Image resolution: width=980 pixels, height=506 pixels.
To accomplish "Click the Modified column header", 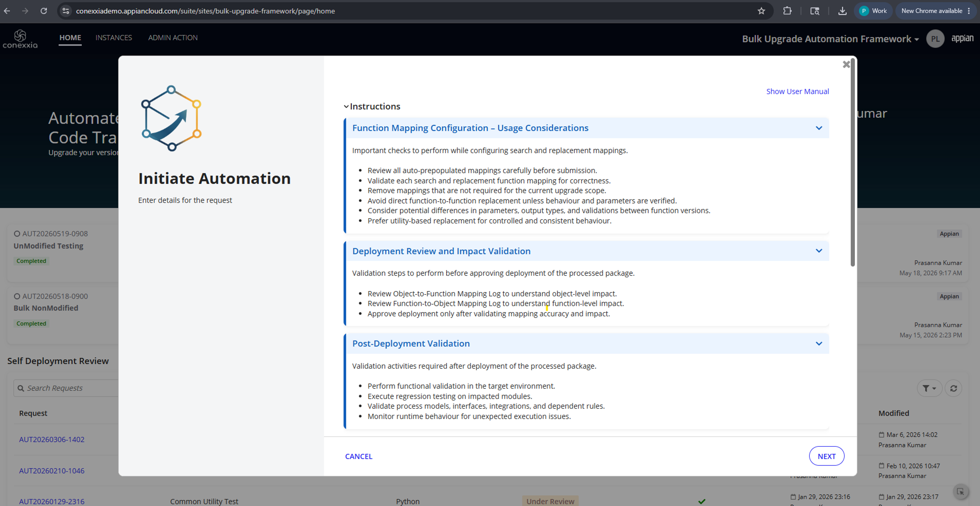I will point(894,413).
